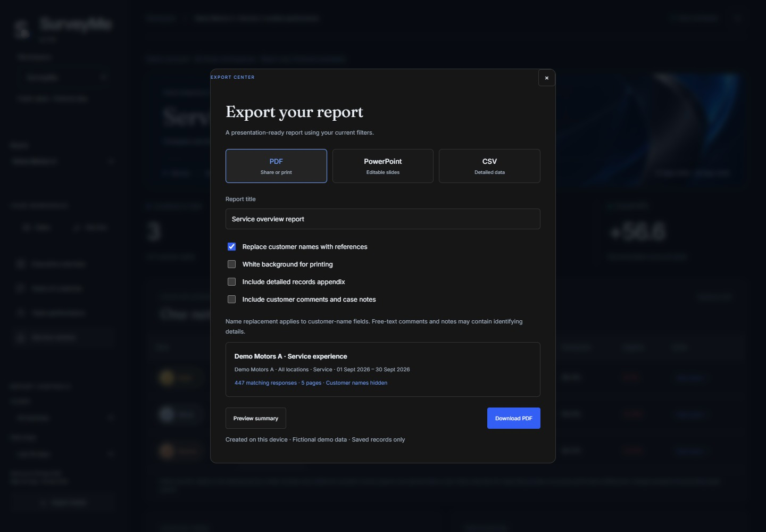Open the Preview summary

tap(256, 418)
